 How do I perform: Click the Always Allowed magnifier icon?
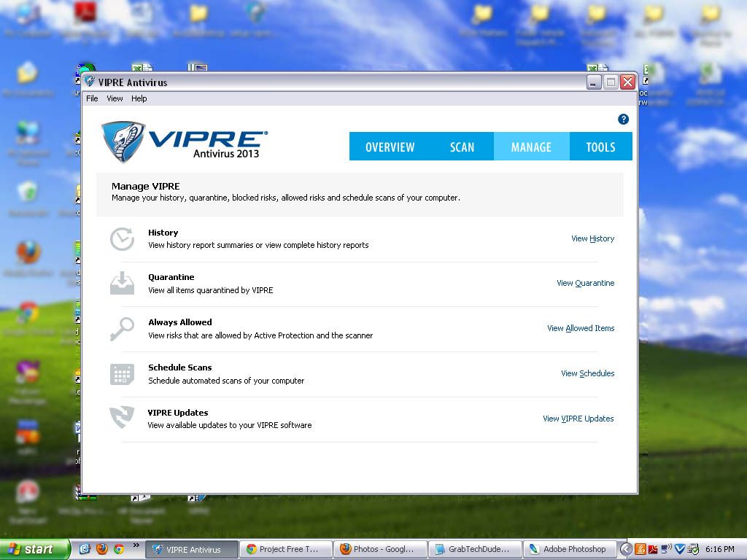coord(122,329)
